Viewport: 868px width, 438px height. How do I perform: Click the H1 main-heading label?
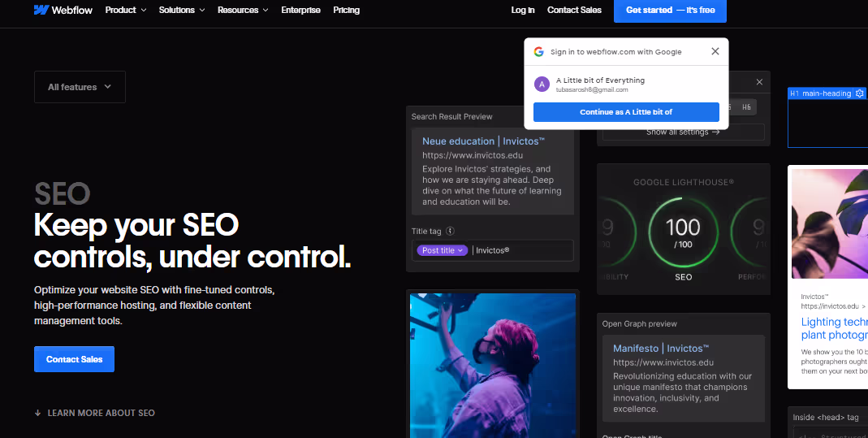tap(820, 93)
